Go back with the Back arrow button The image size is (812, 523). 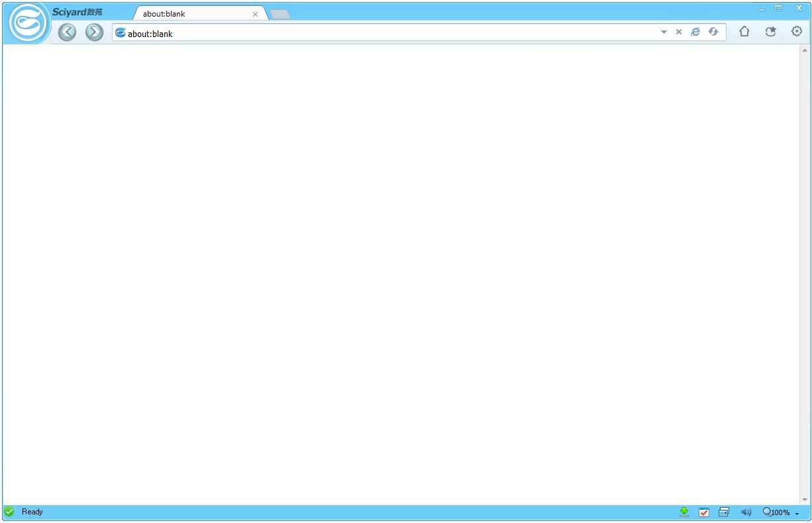(x=67, y=32)
